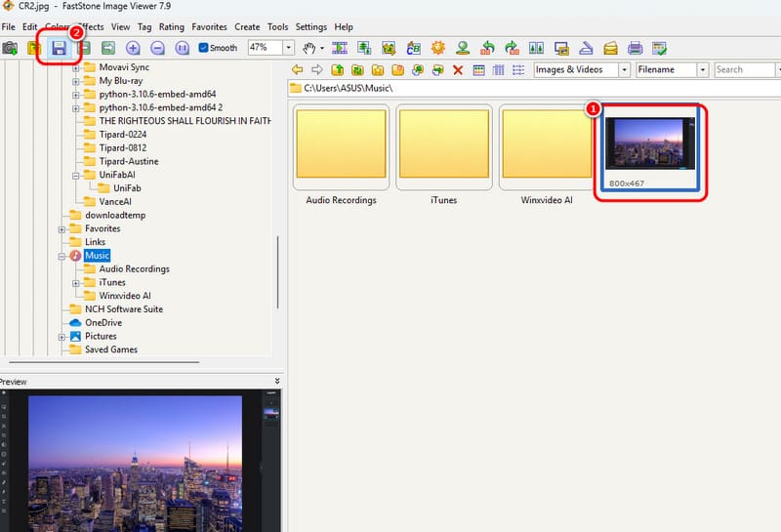This screenshot has height=532, width=781.
Task: Select the hand cursor tool
Action: (x=308, y=48)
